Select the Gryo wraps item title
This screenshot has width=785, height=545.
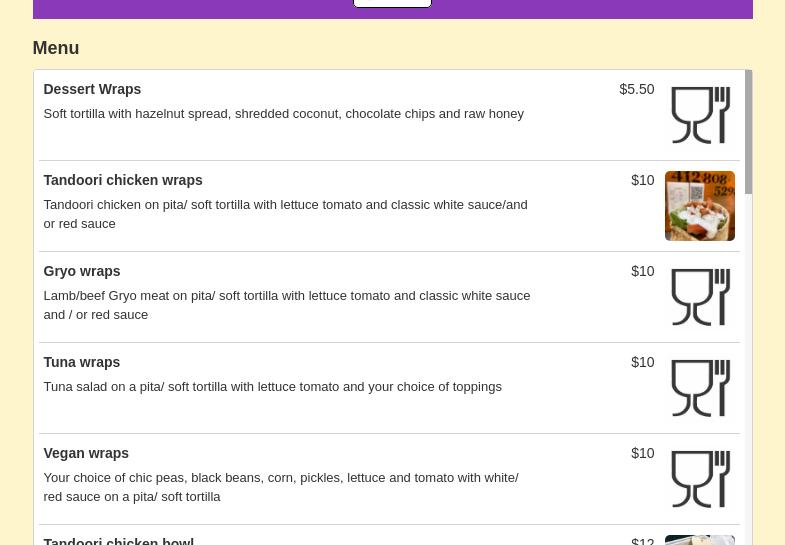[81, 271]
